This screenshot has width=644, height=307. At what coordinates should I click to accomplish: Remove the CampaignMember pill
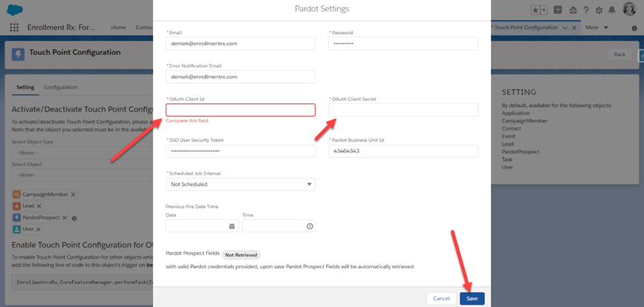point(73,194)
